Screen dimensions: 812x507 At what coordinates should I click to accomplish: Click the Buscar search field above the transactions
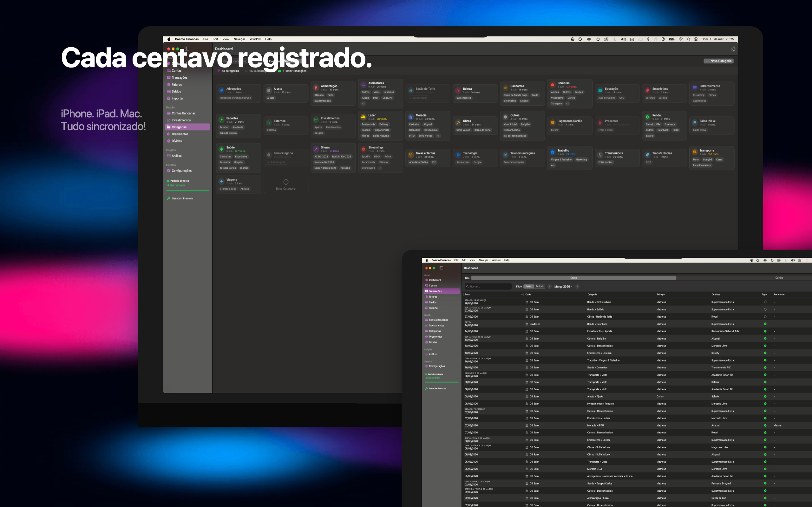[488, 286]
